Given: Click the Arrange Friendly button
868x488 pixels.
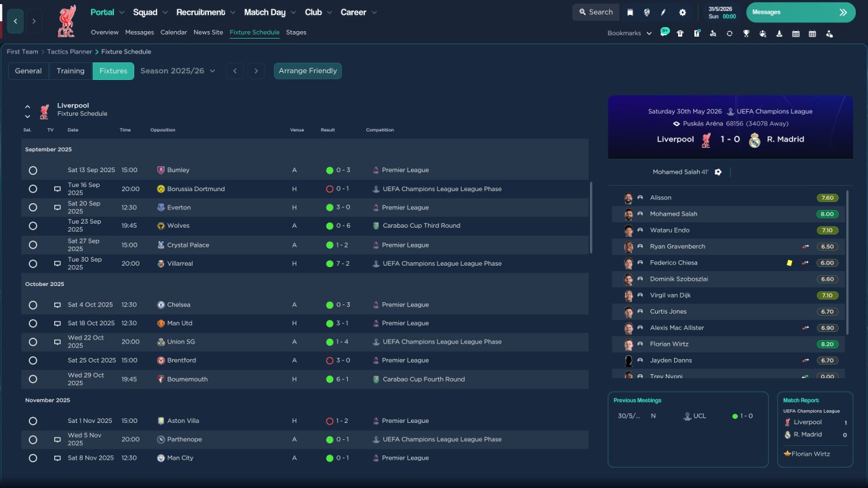Looking at the screenshot, I should 308,70.
